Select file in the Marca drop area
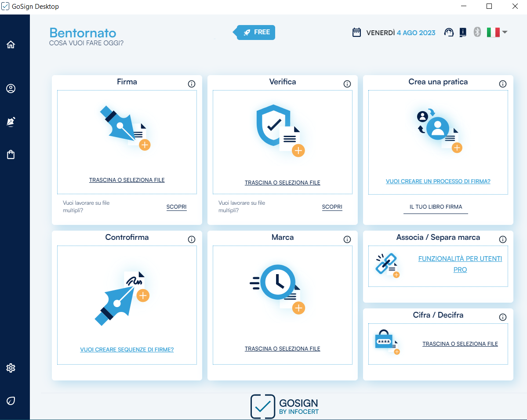 (282, 349)
